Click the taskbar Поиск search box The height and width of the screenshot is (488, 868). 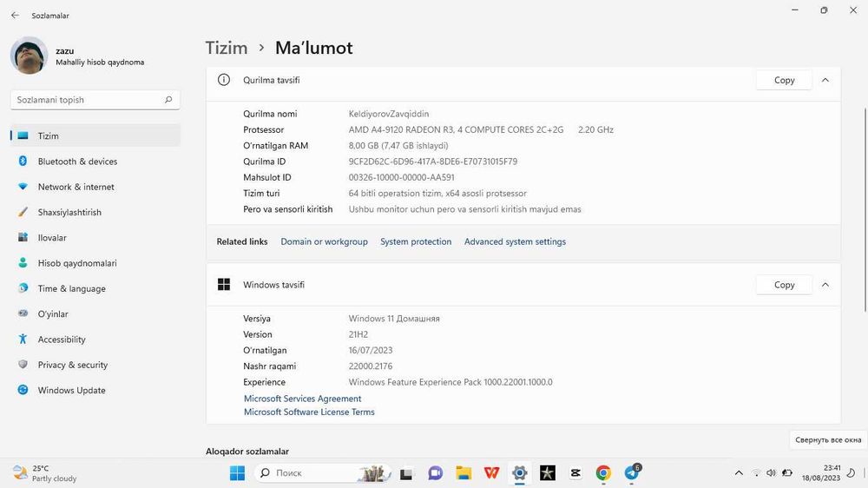[323, 473]
